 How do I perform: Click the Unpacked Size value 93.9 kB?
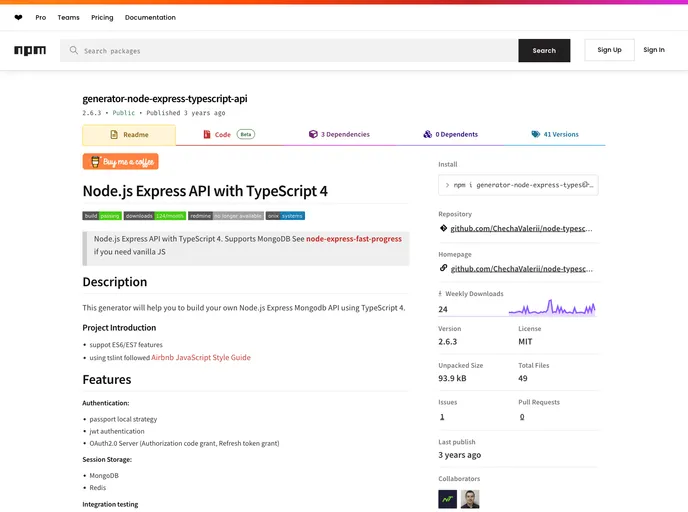pyautogui.click(x=452, y=378)
